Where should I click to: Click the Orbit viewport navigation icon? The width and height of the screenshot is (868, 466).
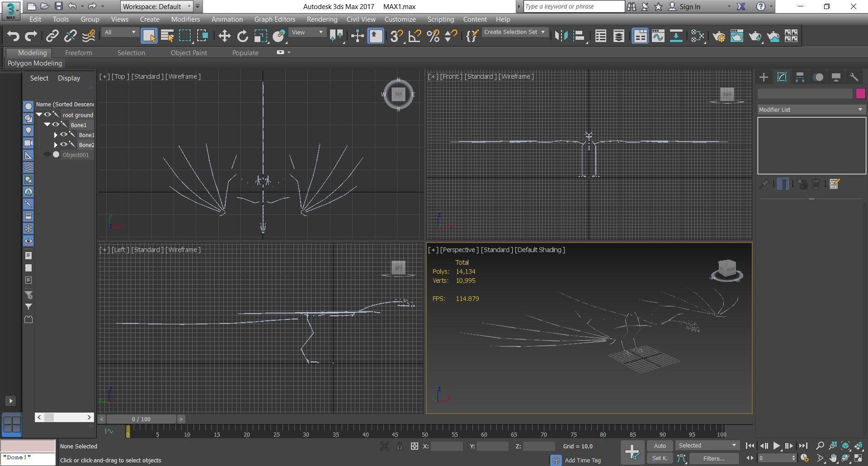point(845,458)
